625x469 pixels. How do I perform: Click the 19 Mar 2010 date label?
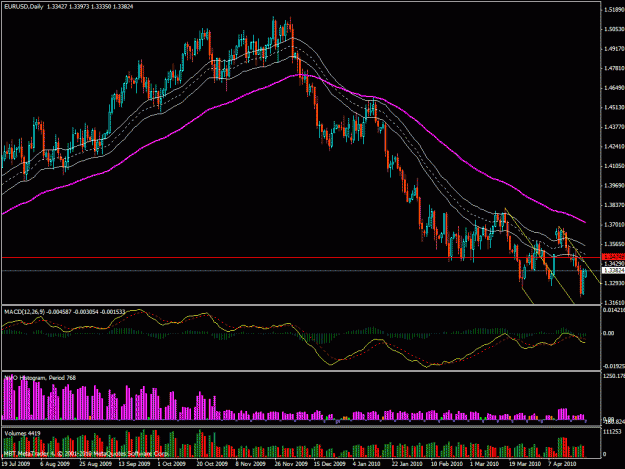pos(525,464)
